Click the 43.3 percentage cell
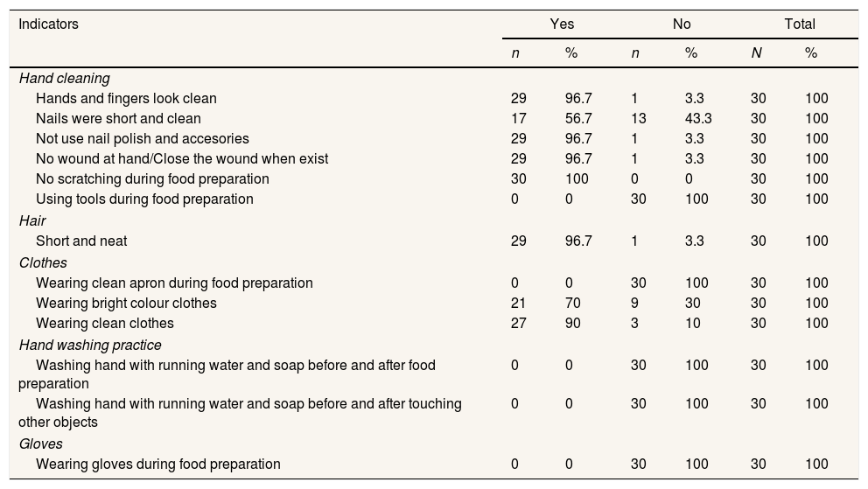This screenshot has width=868, height=489. [698, 119]
